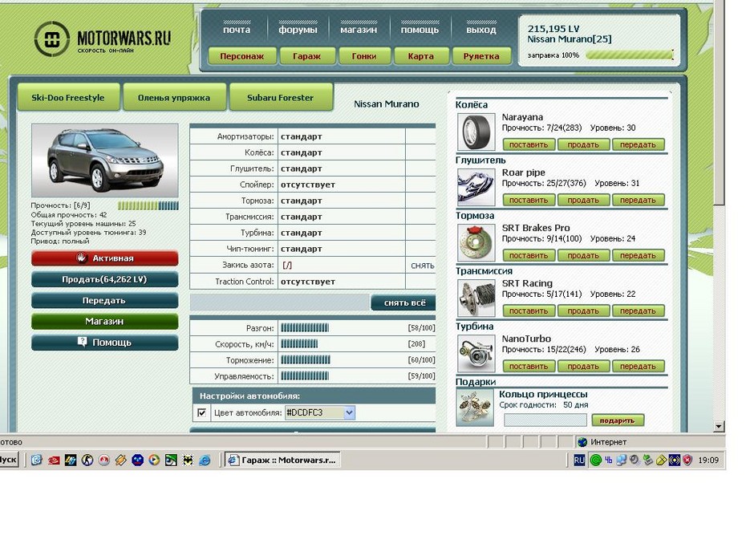
Task: Click the NanoTurbo turbine icon
Action: click(476, 354)
